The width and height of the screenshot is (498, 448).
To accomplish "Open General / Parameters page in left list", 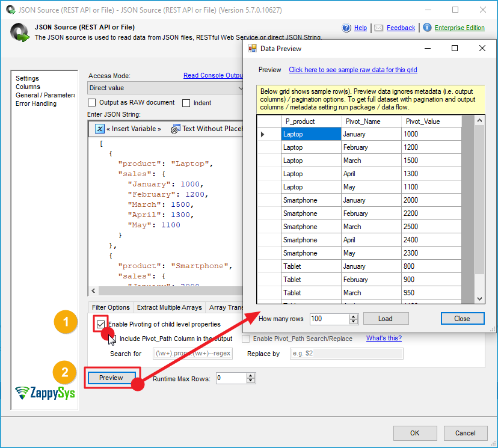I will pyautogui.click(x=45, y=95).
